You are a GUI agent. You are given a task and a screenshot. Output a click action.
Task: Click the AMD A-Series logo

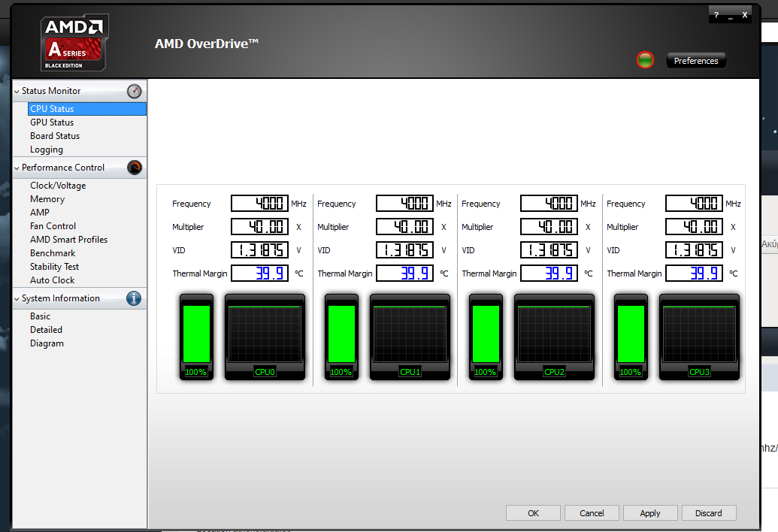click(x=74, y=43)
